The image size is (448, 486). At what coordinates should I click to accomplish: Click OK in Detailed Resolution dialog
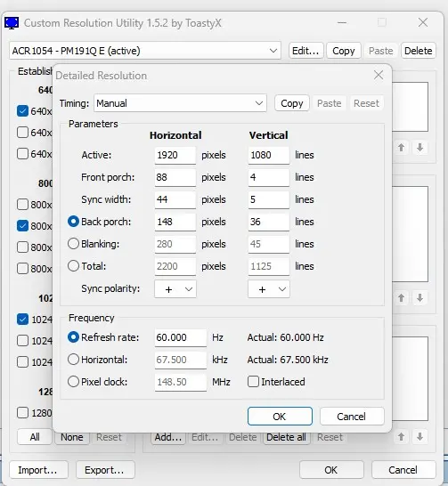coord(280,417)
